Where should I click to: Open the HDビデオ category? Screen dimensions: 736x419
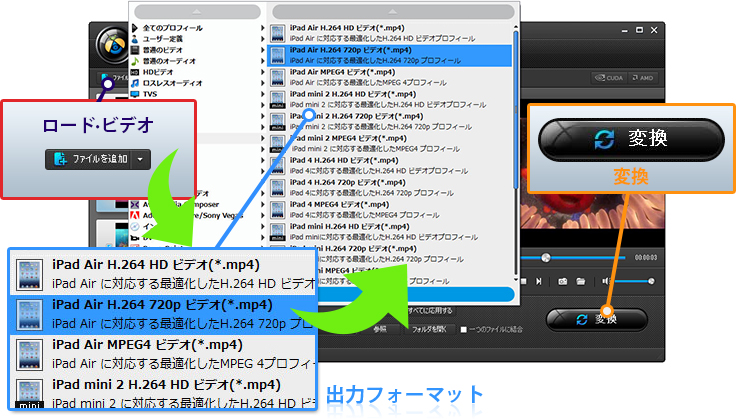[158, 72]
